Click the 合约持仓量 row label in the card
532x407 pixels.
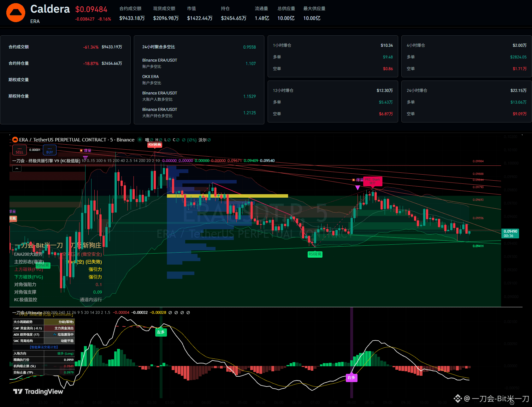[x=19, y=63]
